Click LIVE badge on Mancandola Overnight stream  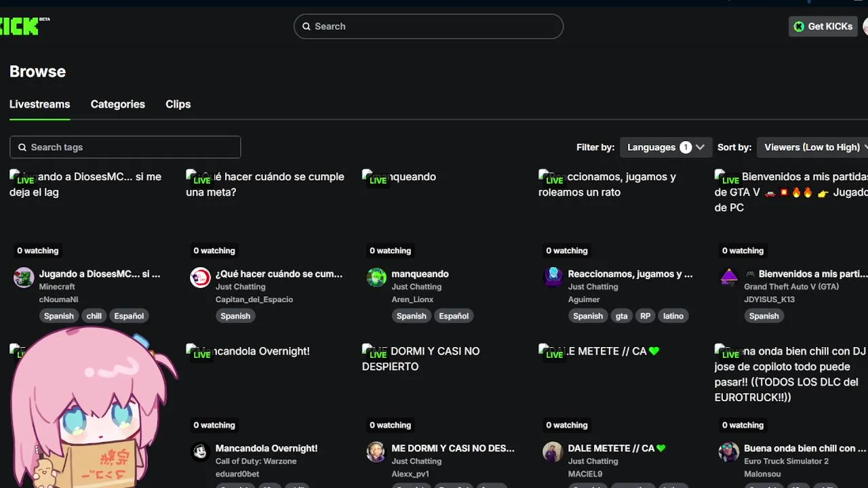[x=201, y=354]
